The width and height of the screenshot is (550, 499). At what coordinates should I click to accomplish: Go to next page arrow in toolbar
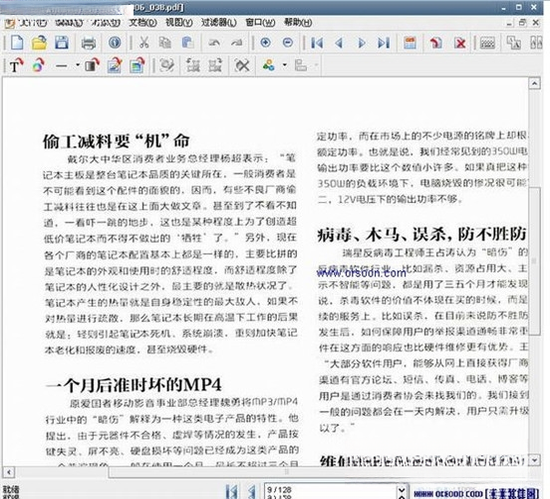(x=362, y=43)
